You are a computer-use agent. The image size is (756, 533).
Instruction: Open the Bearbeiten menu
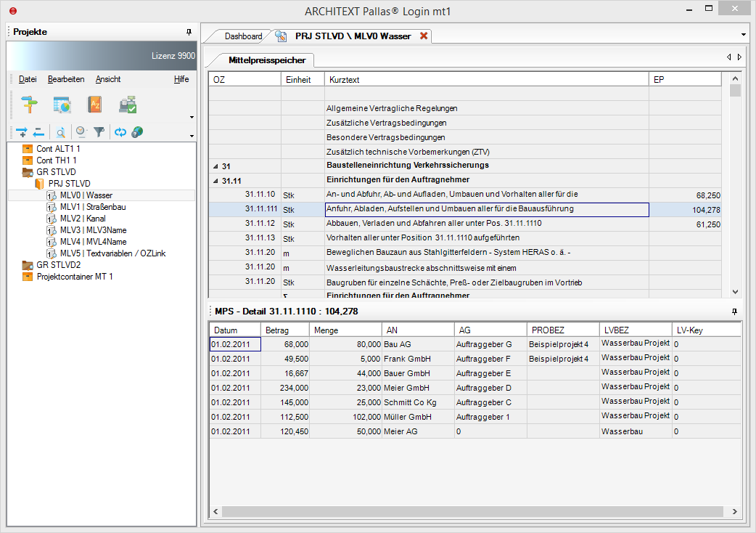point(66,79)
